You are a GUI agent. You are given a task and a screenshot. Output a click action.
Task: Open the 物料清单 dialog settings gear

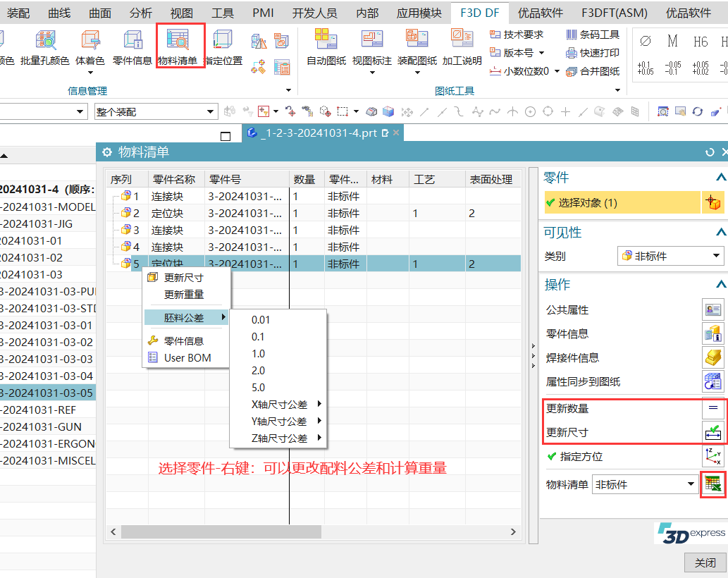(x=107, y=152)
